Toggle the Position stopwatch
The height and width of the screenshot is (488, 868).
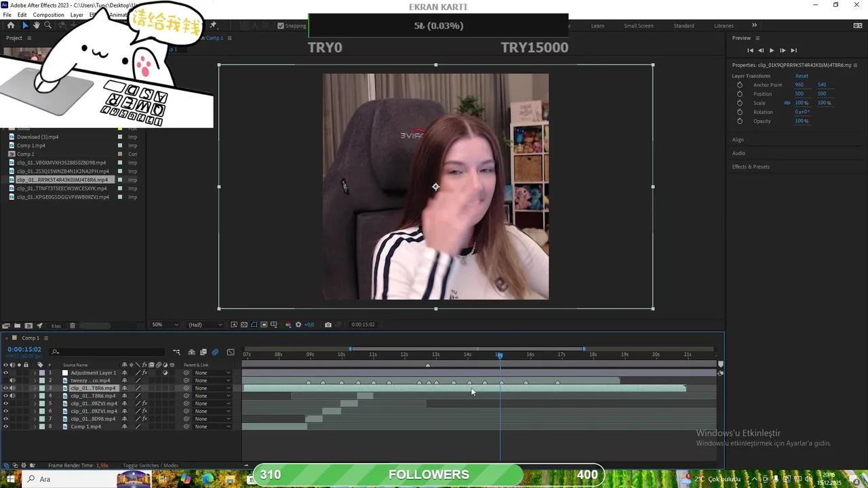click(x=739, y=94)
